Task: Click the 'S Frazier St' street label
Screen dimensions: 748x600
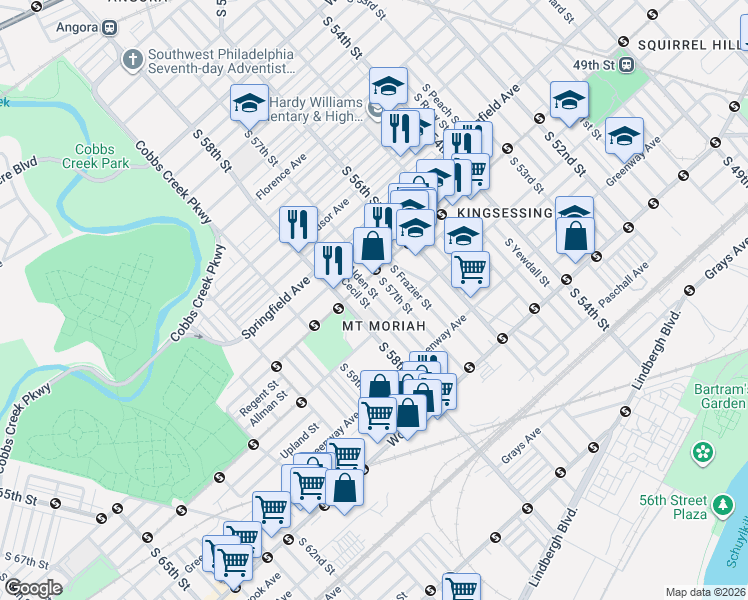Action: click(x=411, y=287)
